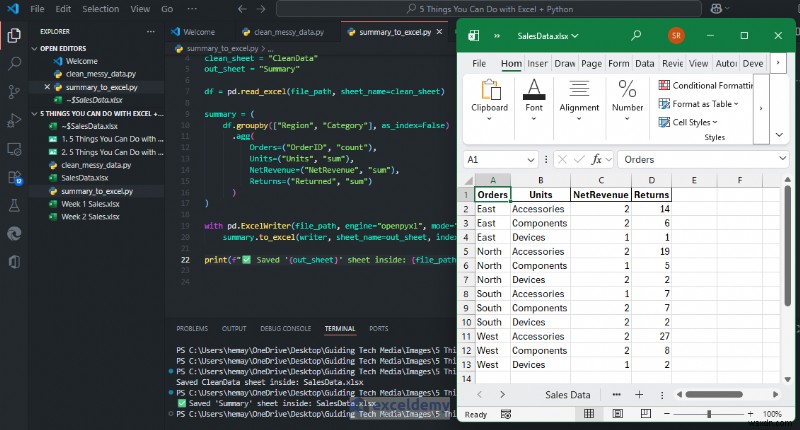Open the VS Code Explorer view icon
Screen dimensions: 800x430
14,35
